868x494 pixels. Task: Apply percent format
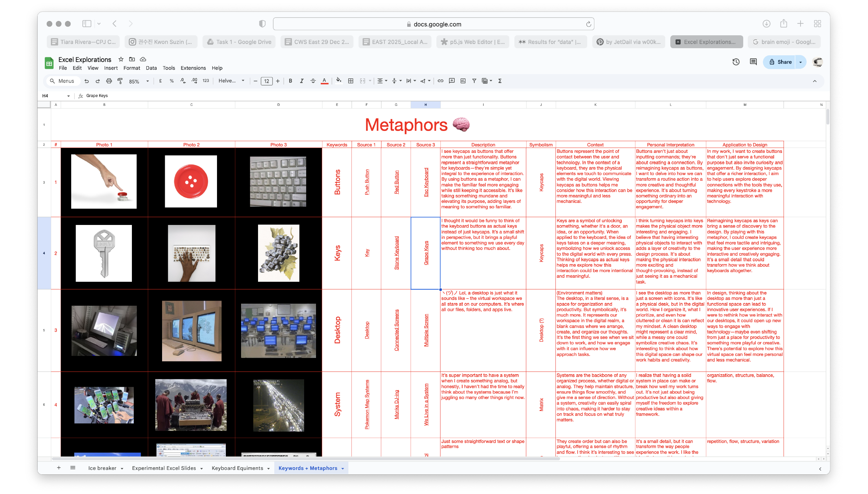[172, 81]
